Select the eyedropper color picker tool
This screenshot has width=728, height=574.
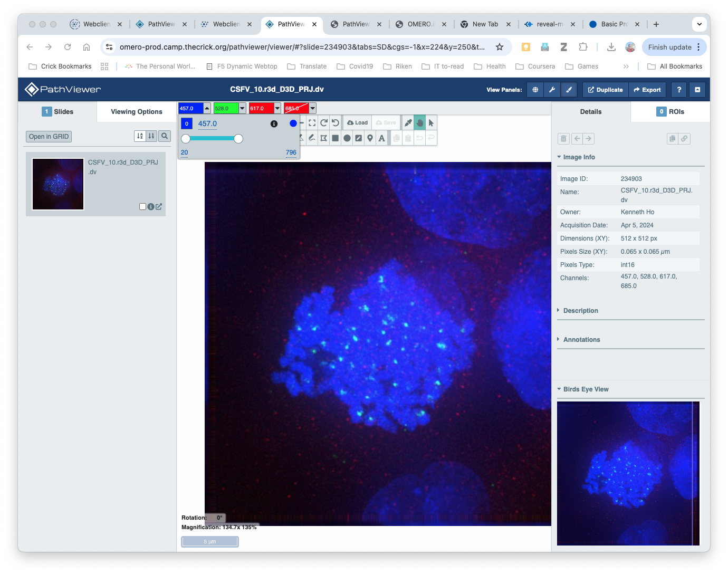coord(408,122)
